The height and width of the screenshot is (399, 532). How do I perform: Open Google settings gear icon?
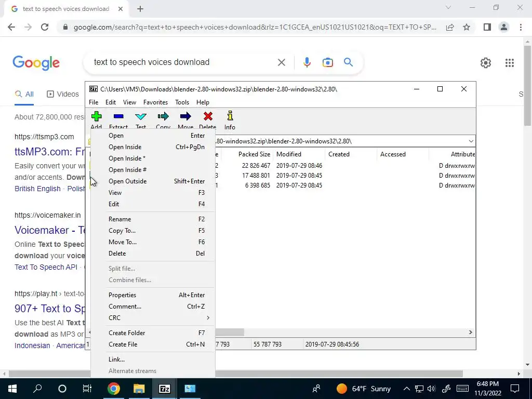pos(486,63)
